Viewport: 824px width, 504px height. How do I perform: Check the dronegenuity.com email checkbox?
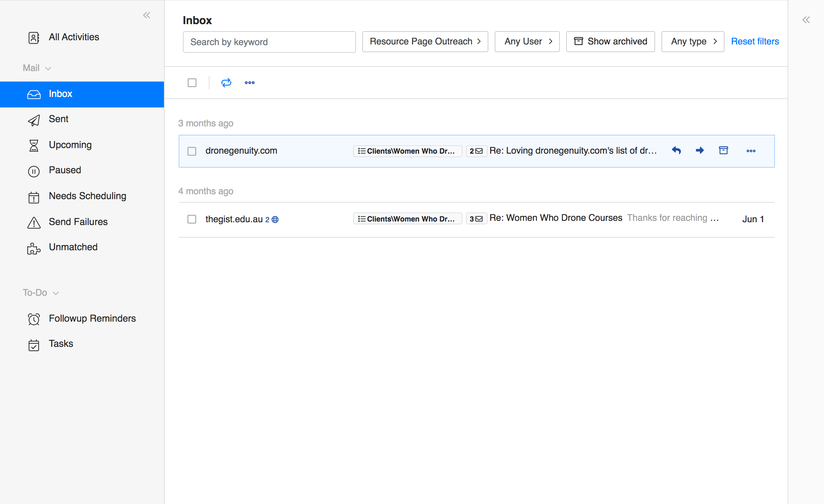coord(192,151)
